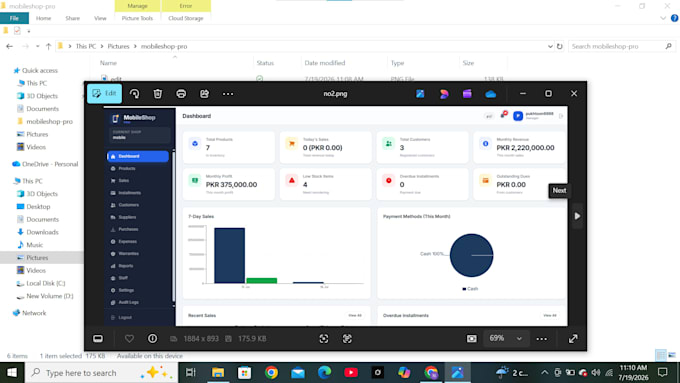Select OneDrive - Personal in sidebar
This screenshot has width=680, height=383.
pyautogui.click(x=50, y=164)
